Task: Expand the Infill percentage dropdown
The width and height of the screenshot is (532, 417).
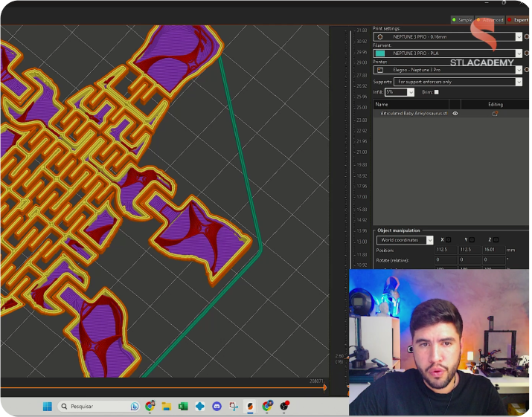Action: [410, 92]
